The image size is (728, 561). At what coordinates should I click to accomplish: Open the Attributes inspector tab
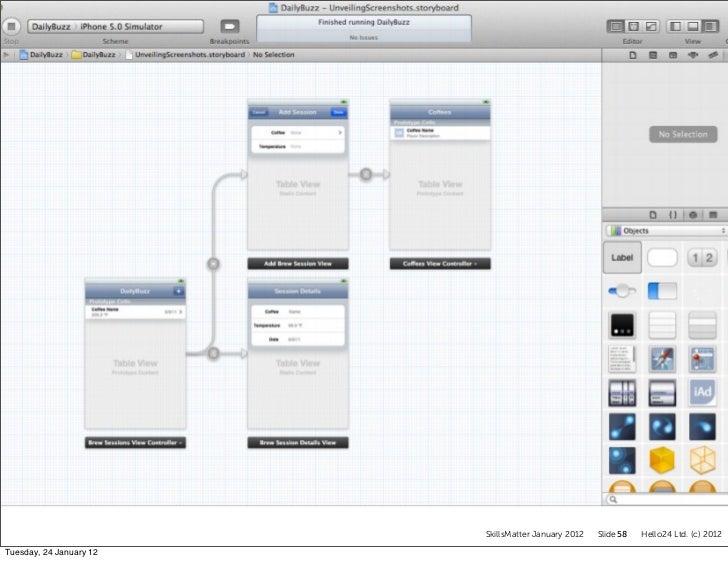693,55
